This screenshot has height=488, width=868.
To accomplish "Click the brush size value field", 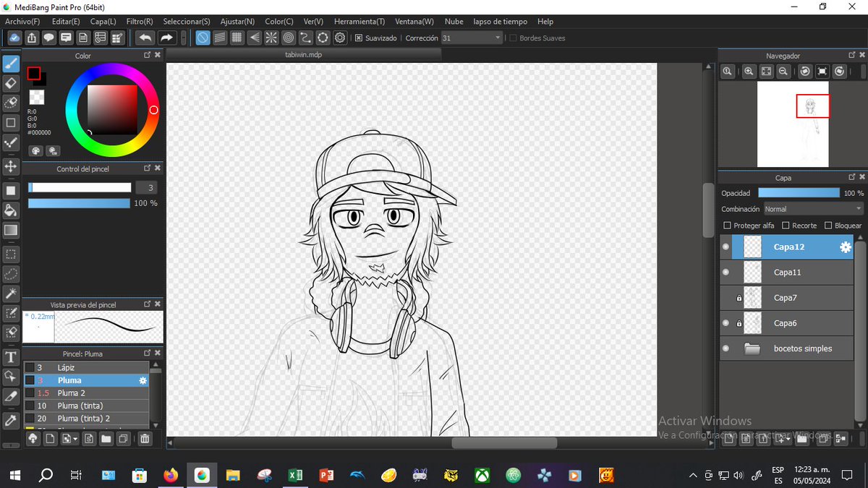I will click(146, 187).
